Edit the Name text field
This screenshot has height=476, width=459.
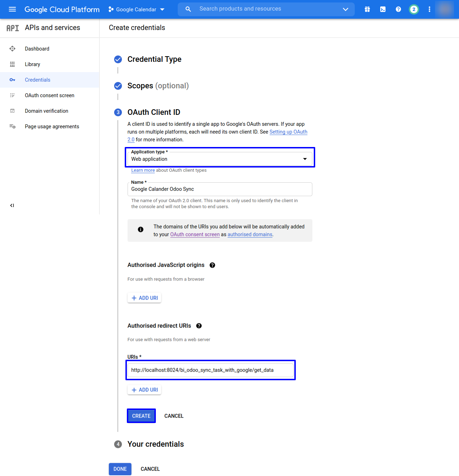(219, 189)
